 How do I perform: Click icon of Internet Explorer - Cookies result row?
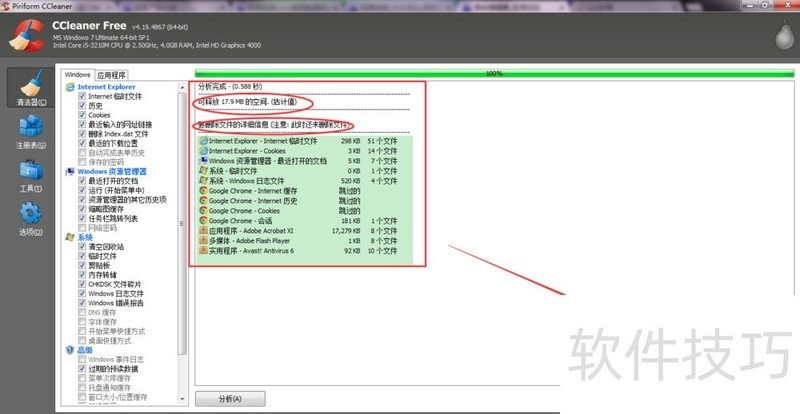(204, 151)
